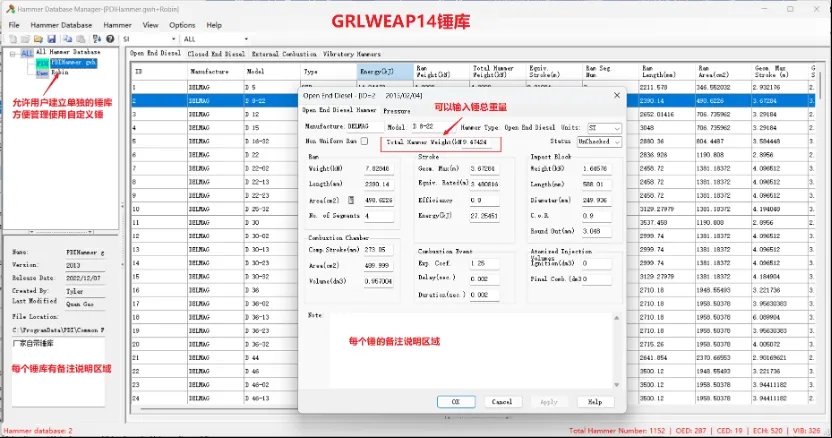The image size is (832, 438).
Task: Collapse the All Hammer Database tree node
Action: tap(12, 53)
